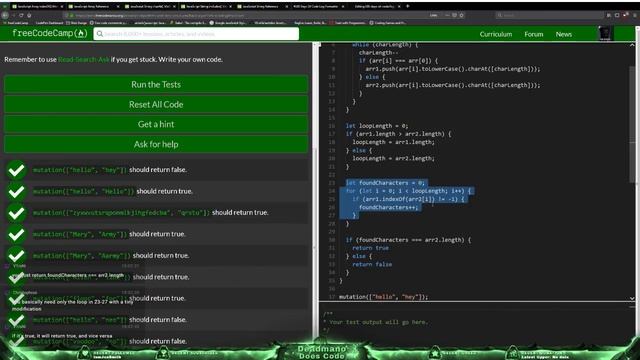Go back with the browser back arrow
This screenshot has height=360, width=640.
5,15
